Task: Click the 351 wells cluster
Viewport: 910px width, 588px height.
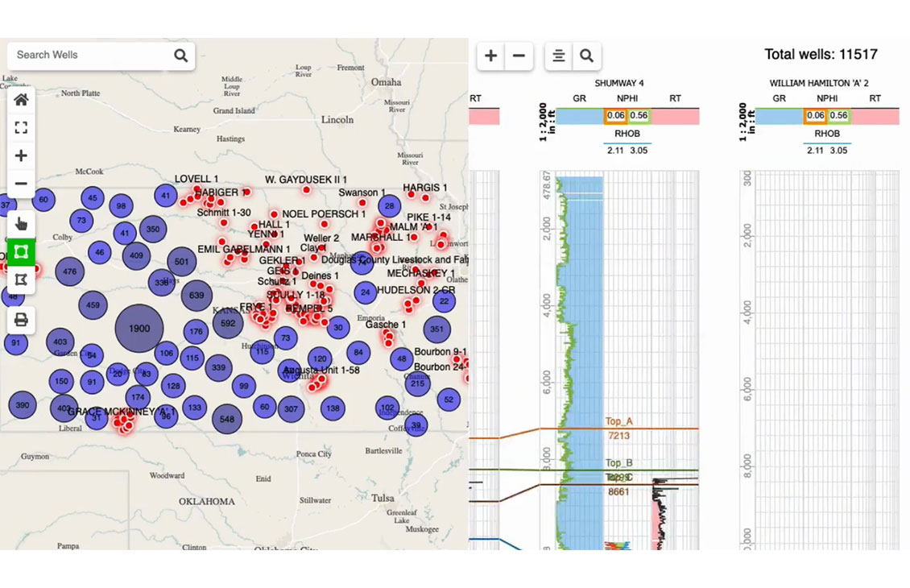Action: (x=437, y=329)
